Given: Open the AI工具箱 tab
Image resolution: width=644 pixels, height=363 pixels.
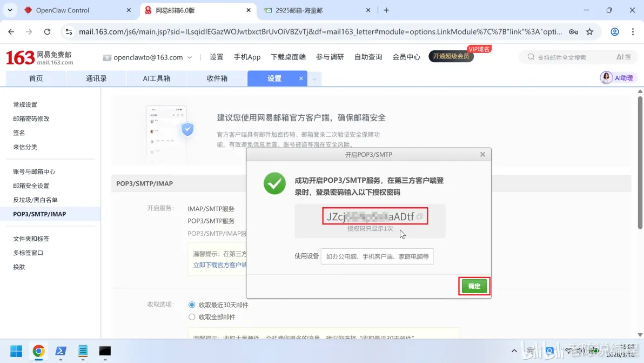Looking at the screenshot, I should coord(157,78).
